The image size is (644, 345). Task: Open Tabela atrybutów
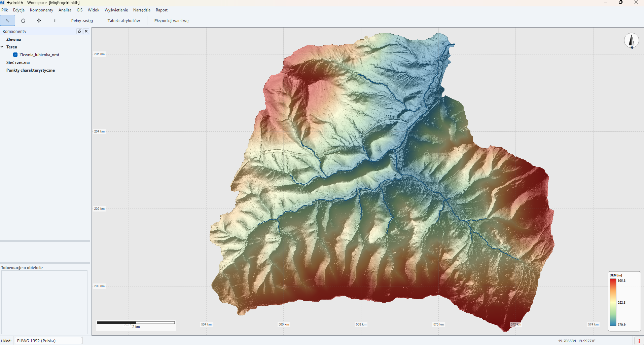click(x=124, y=21)
